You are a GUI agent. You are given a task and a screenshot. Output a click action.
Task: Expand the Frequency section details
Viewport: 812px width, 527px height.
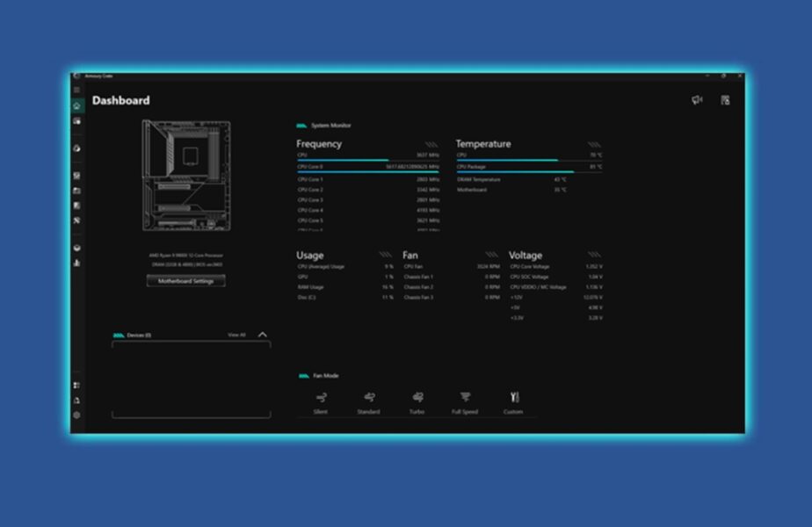point(431,144)
